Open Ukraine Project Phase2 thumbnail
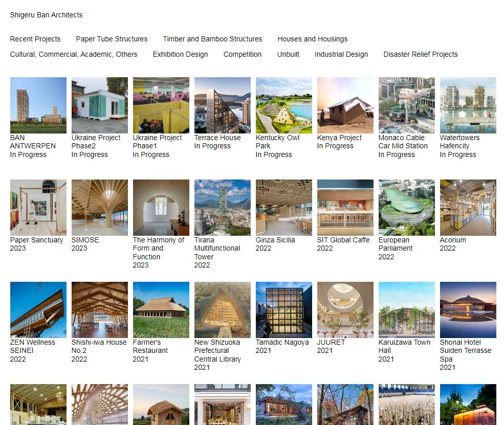Viewport: 504px width, 425px height. [x=100, y=105]
